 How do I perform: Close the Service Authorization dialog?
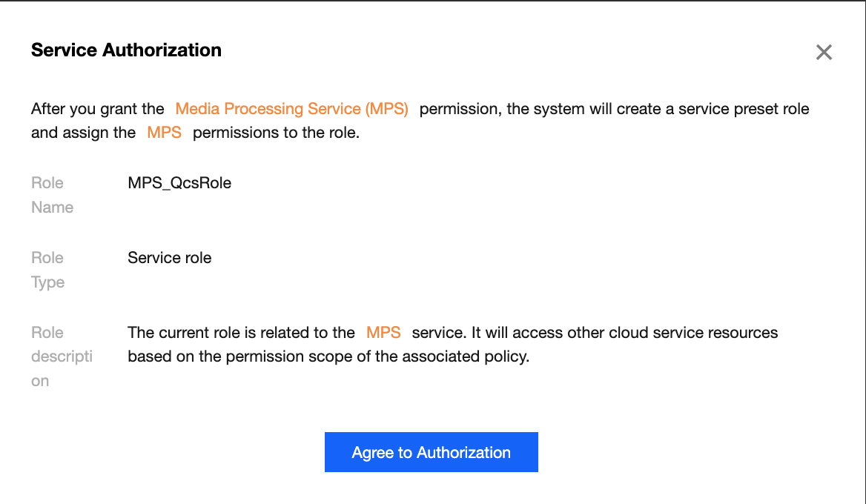pyautogui.click(x=824, y=52)
